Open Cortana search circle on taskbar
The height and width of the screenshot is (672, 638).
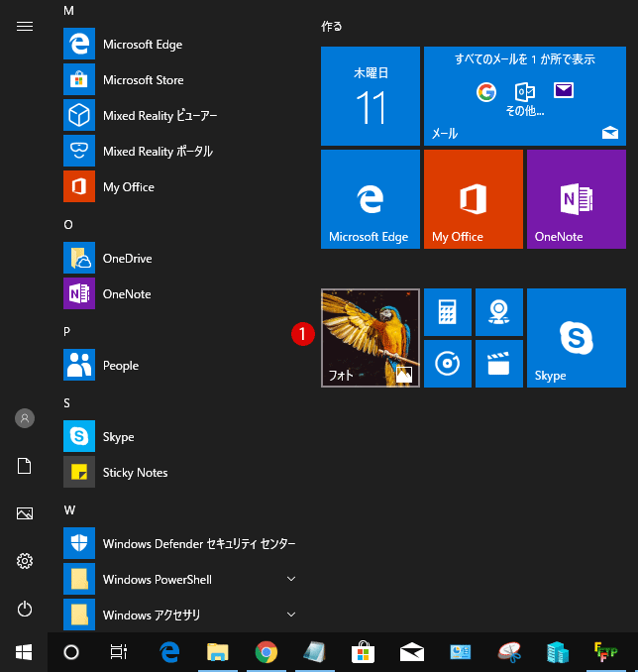click(71, 652)
